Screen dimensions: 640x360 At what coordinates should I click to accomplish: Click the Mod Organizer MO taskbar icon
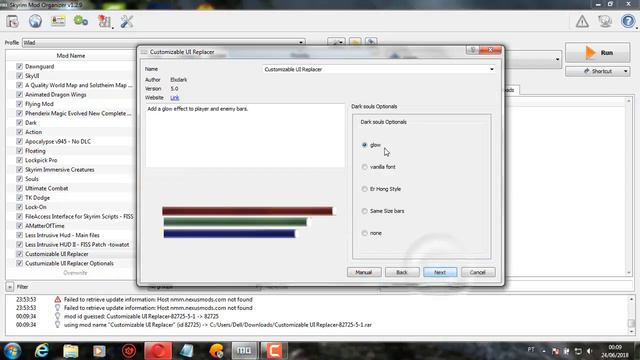tap(244, 351)
